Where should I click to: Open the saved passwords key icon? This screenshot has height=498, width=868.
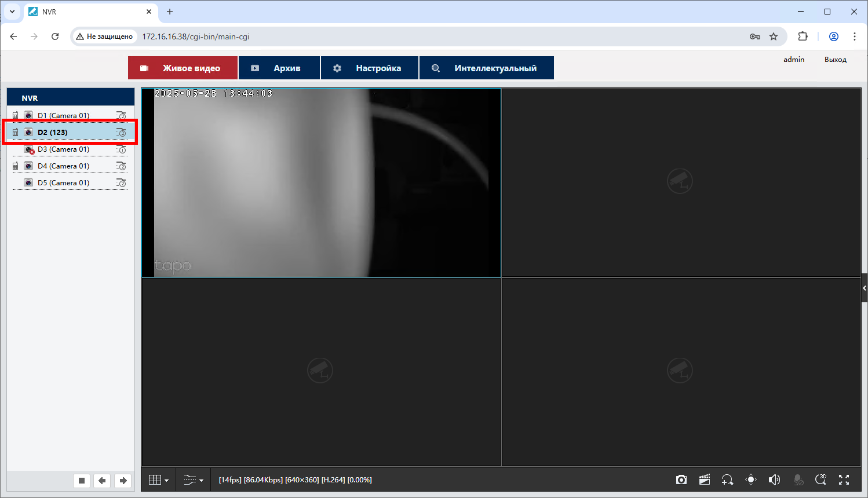coord(755,36)
